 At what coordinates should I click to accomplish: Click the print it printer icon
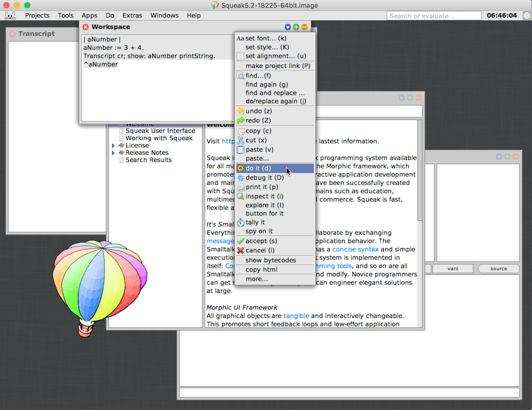pos(240,187)
